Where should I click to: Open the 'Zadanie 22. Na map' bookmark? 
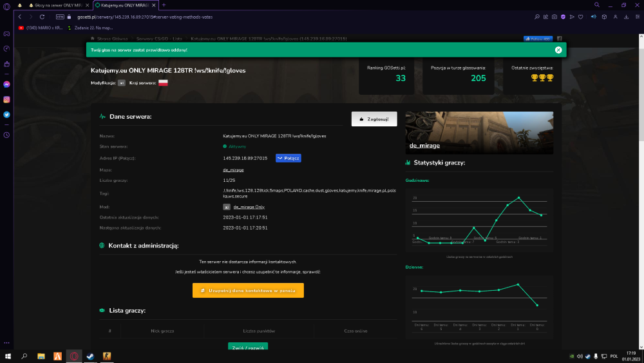pyautogui.click(x=90, y=28)
